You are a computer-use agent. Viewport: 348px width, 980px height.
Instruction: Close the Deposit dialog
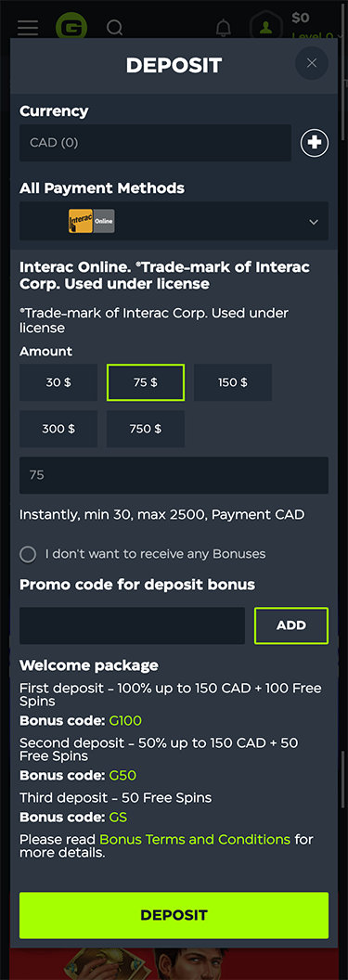[312, 63]
